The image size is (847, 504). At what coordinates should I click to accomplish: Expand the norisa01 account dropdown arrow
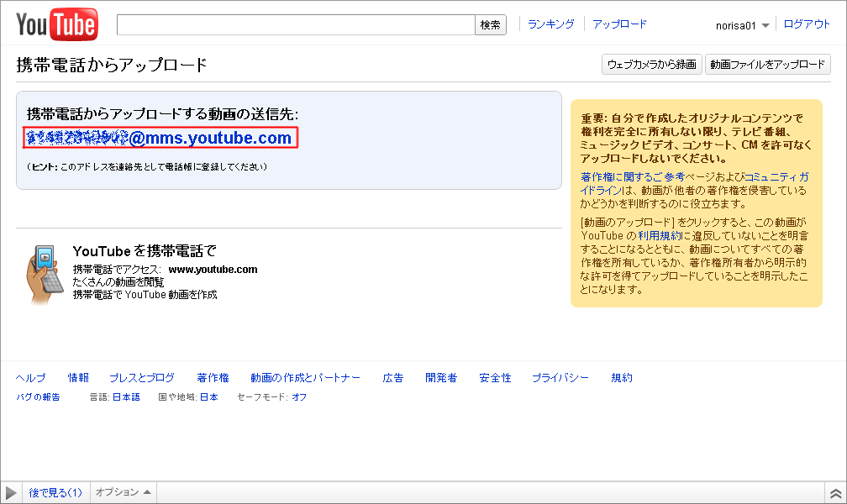coord(765,26)
